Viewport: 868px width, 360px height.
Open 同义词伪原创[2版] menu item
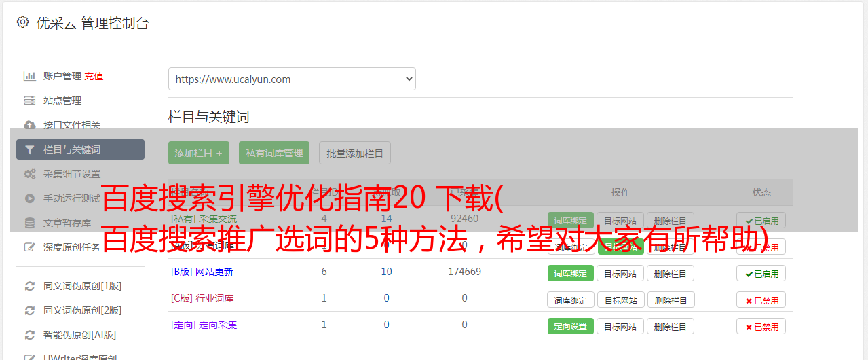pos(83,310)
